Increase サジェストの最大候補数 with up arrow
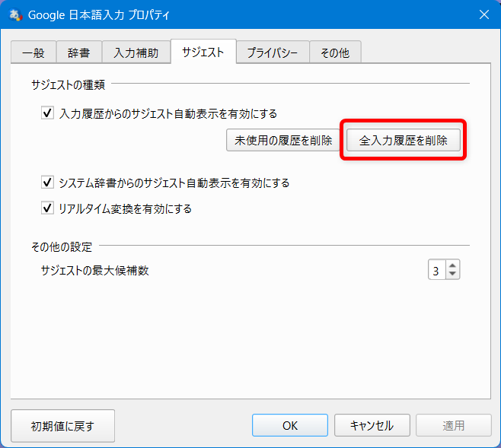Viewport: 501px width, 448px height. tap(452, 265)
